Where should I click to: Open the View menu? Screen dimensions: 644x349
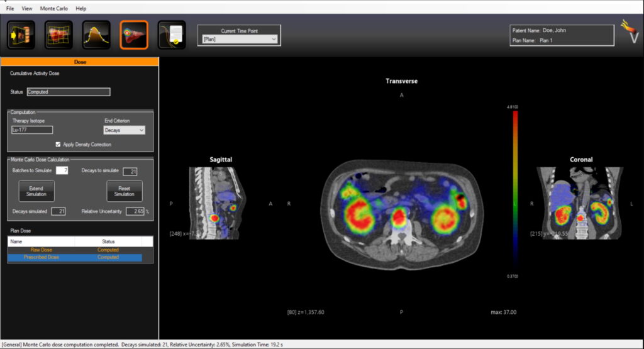pyautogui.click(x=27, y=9)
